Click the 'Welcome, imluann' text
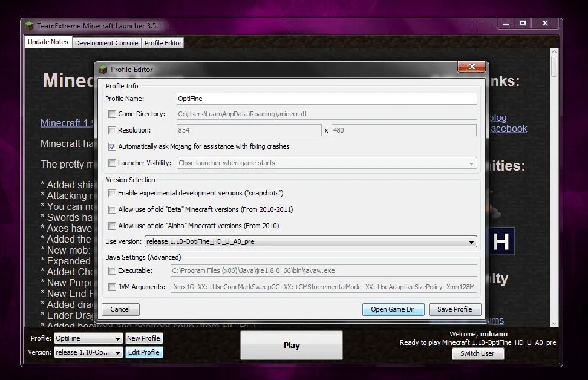Image resolution: width=588 pixels, height=380 pixels. [x=478, y=334]
